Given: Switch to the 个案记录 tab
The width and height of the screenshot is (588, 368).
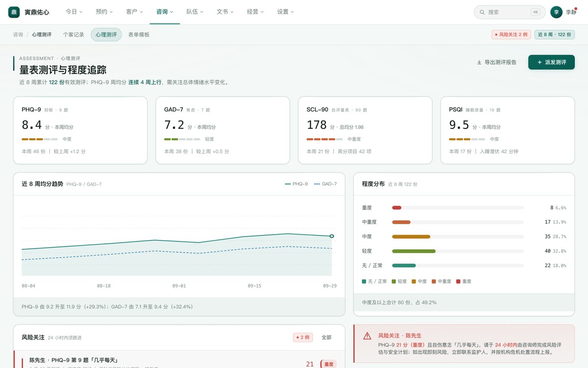Looking at the screenshot, I should pos(73,35).
